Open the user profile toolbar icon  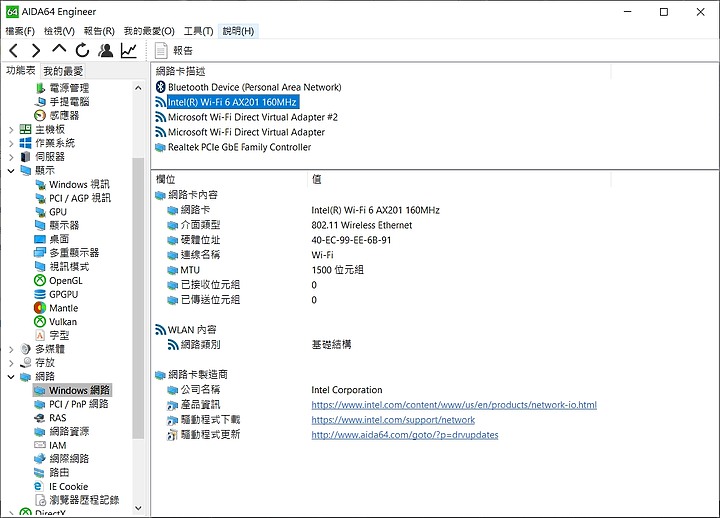(106, 50)
